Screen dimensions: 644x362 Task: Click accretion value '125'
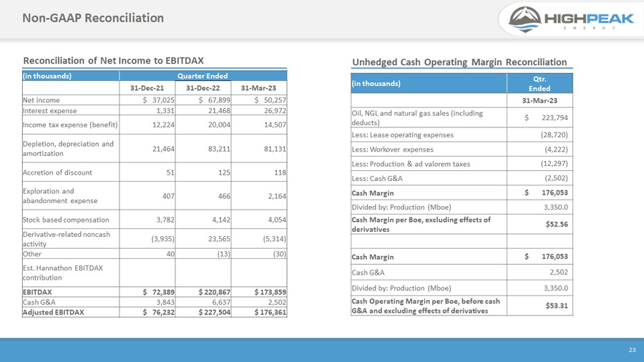click(224, 173)
